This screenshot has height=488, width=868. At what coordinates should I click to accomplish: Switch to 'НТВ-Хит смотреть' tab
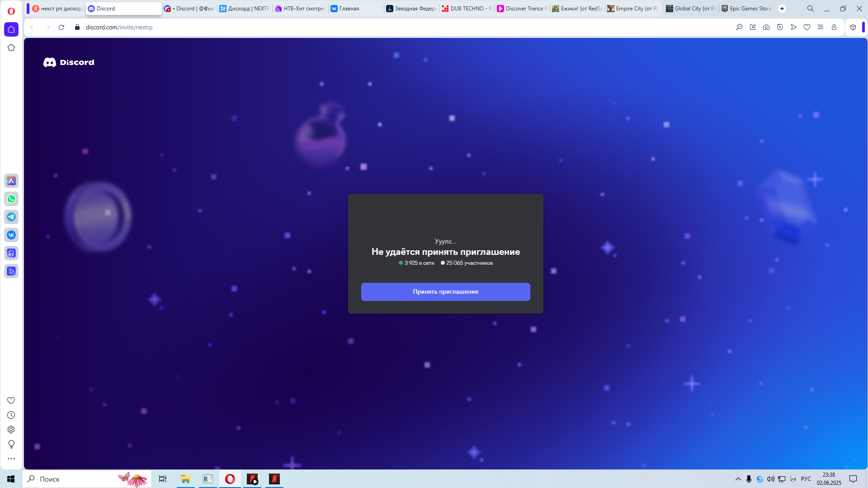300,9
